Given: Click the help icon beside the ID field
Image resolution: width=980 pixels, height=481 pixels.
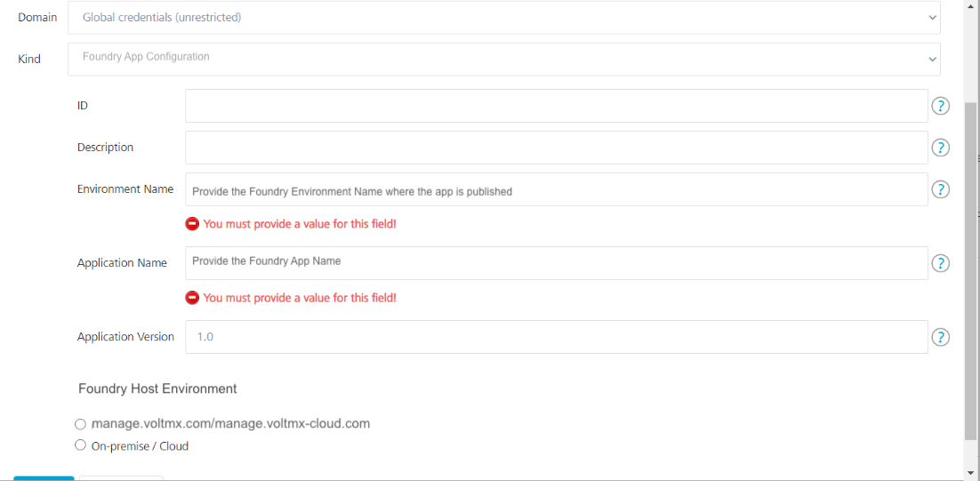Looking at the screenshot, I should pos(940,107).
